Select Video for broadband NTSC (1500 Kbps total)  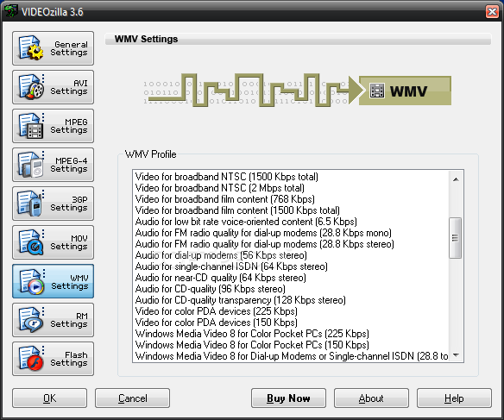coord(227,177)
